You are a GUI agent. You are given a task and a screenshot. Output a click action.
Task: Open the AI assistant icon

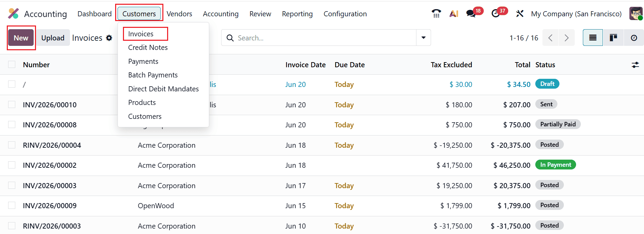[x=454, y=14]
